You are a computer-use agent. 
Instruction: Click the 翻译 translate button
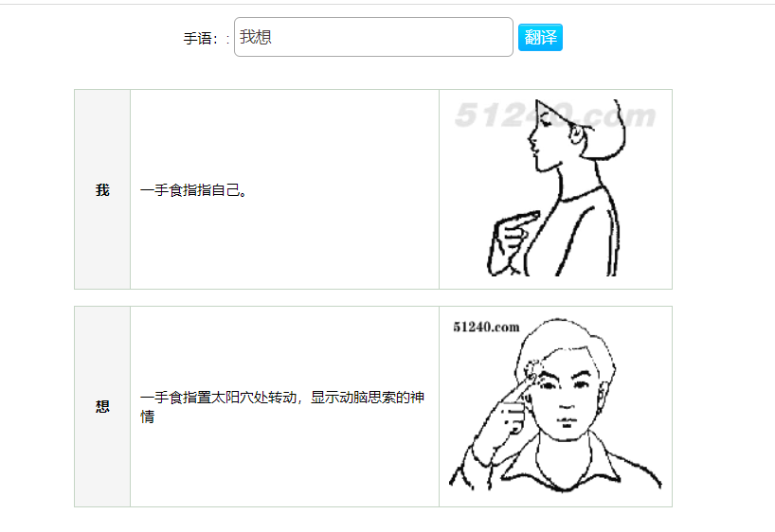(x=540, y=38)
